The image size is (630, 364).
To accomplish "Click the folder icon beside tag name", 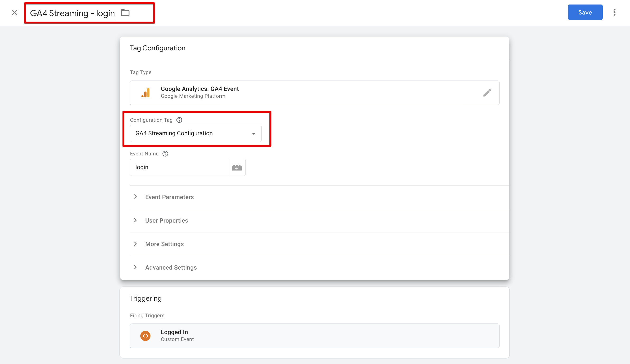I will (125, 13).
